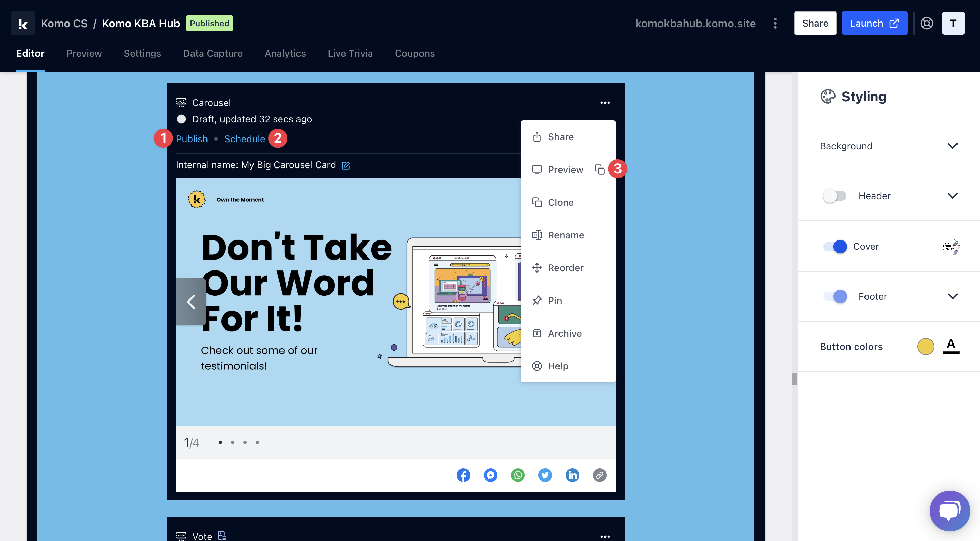Click the WhatsApp share icon
Viewport: 980px width, 541px height.
point(517,475)
